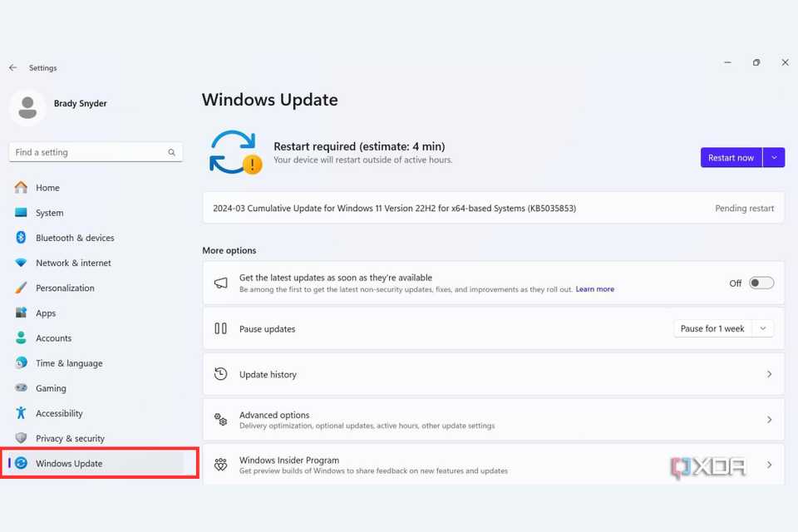Toggle Get the latest updates switch
Screen dimensions: 798x532
click(761, 283)
